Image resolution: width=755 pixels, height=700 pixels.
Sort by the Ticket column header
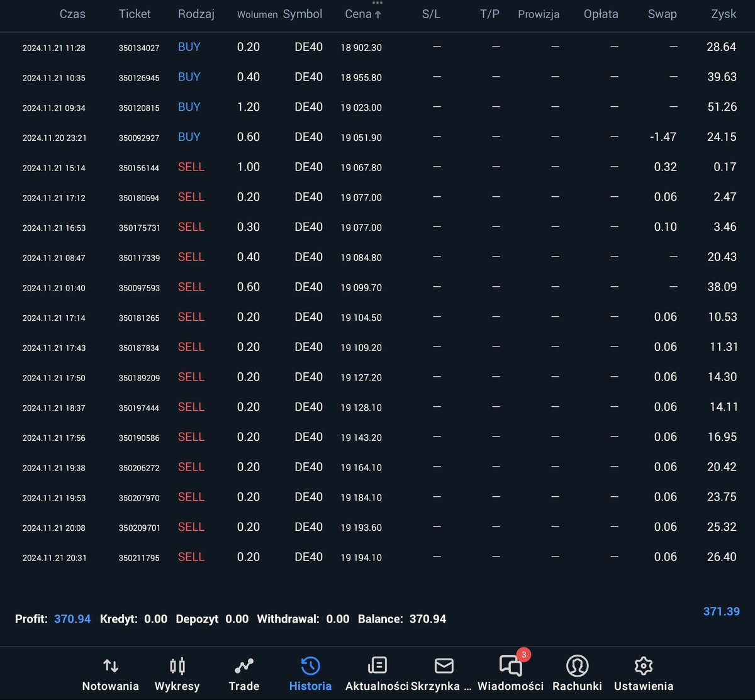(x=135, y=14)
